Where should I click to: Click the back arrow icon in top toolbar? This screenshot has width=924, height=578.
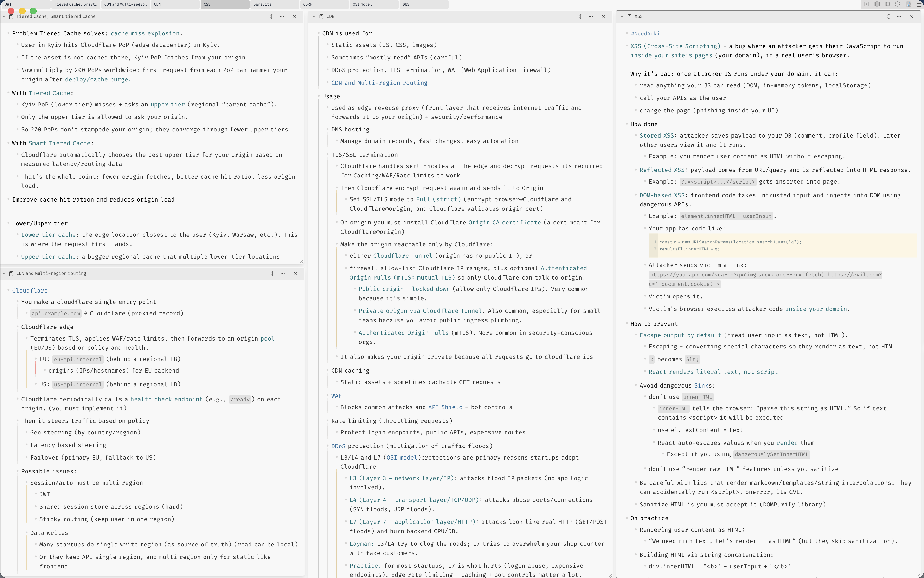click(866, 4)
